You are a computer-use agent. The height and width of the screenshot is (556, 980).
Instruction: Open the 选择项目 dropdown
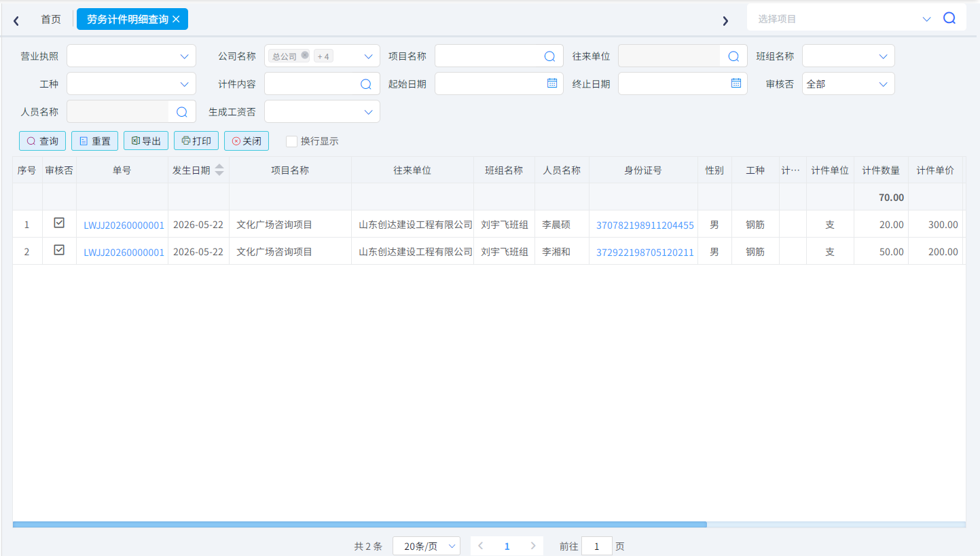coord(926,19)
